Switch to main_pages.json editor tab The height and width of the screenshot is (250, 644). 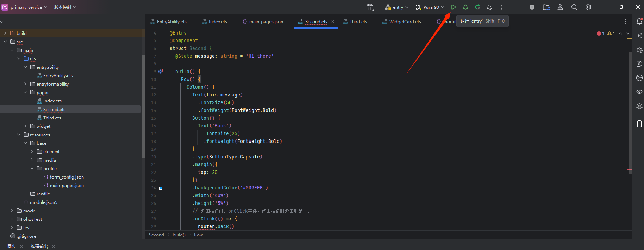(263, 21)
